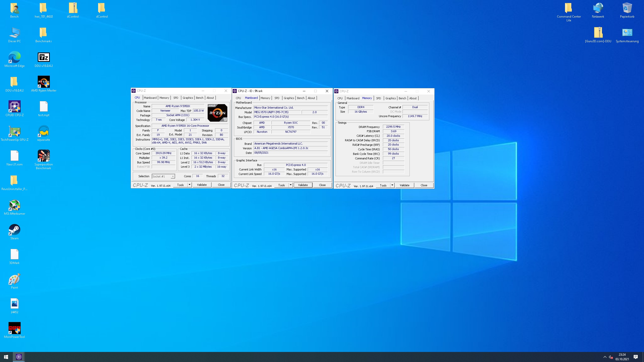The width and height of the screenshot is (644, 362).
Task: Open SPD tab in left CPU-Z window
Action: 176,98
